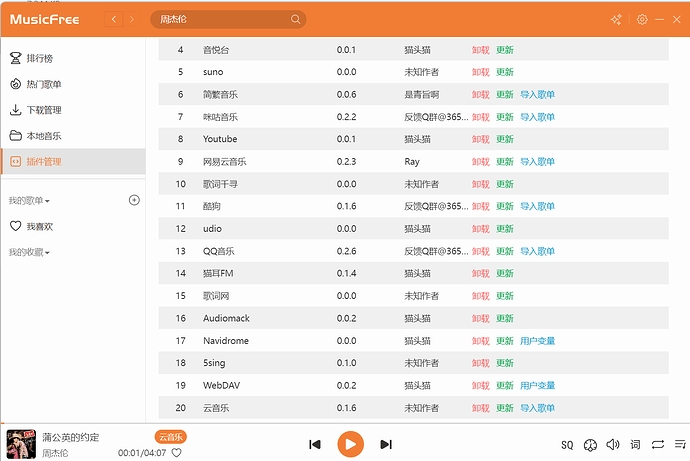Skip to next track
The image size is (690, 461).
(386, 444)
